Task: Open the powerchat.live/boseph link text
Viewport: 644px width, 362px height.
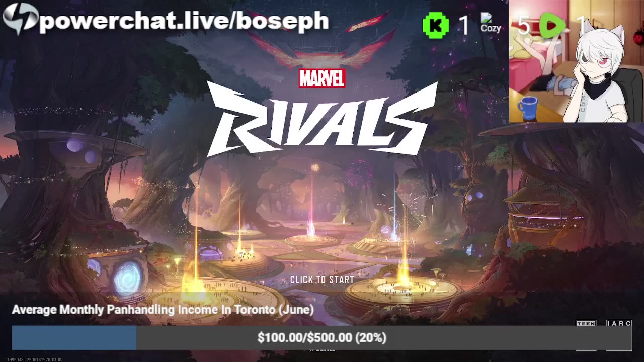Action: click(184, 21)
